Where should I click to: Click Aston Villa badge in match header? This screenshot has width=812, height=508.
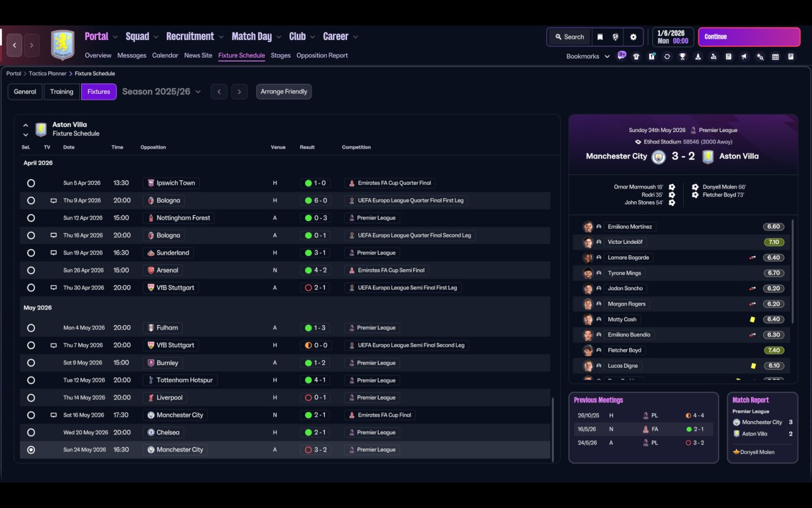coord(708,157)
